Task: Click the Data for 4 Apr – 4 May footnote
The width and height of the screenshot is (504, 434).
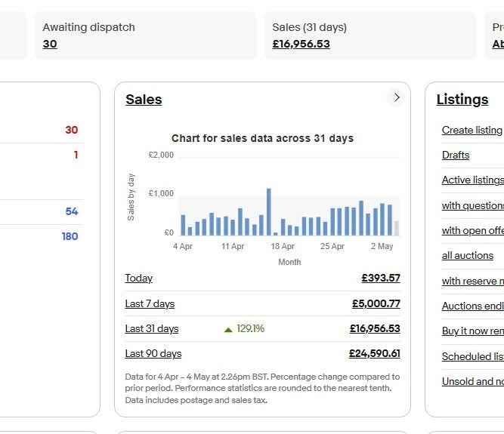Action: point(262,389)
